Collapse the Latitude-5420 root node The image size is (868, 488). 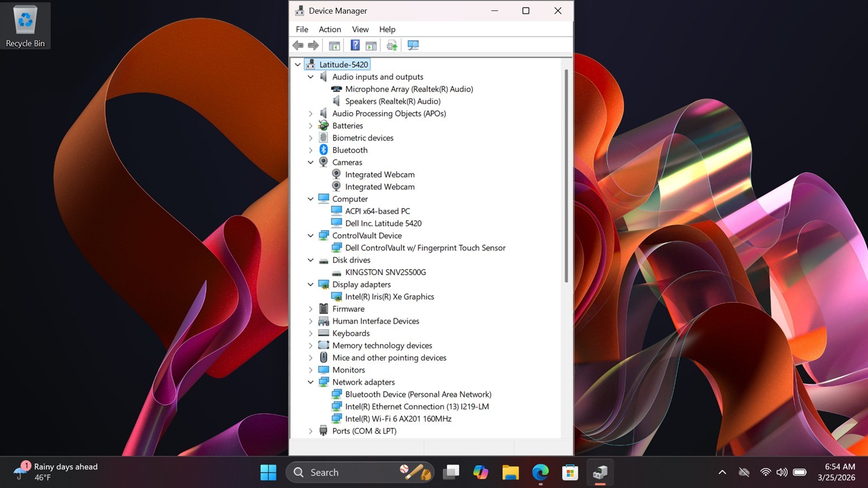pyautogui.click(x=298, y=65)
